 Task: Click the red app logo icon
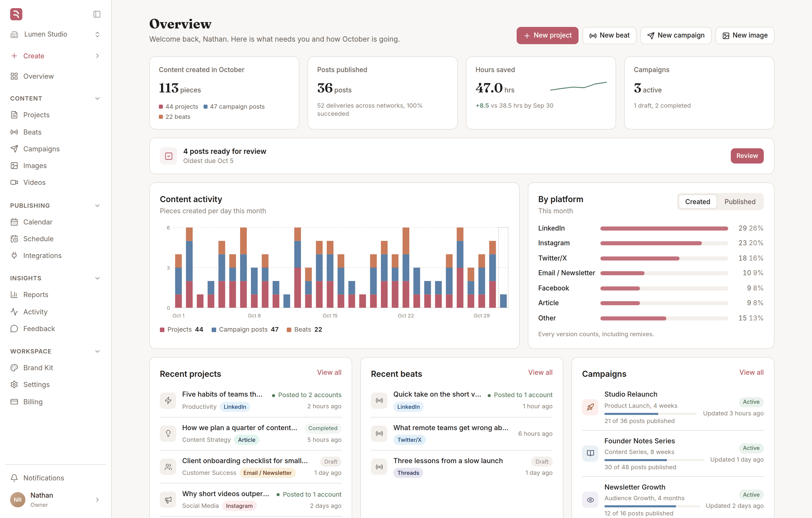click(16, 14)
